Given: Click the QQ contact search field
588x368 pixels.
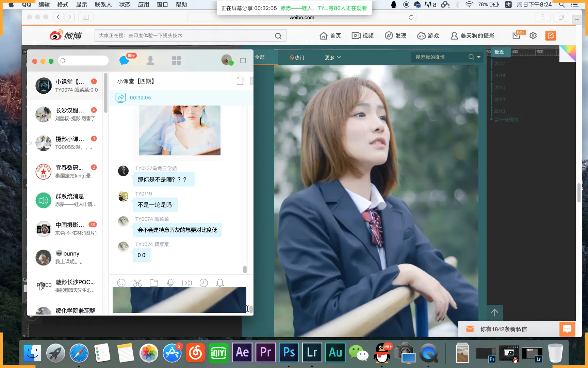Looking at the screenshot, I should tap(83, 61).
